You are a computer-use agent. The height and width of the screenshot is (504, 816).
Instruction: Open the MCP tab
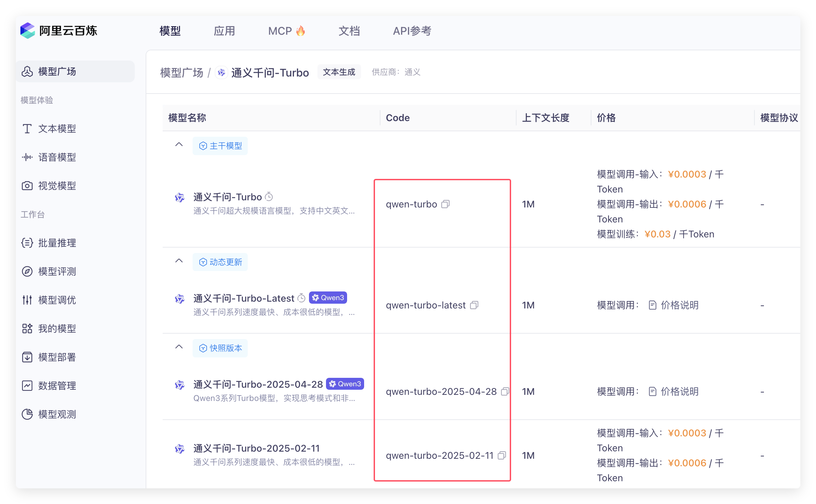[287, 31]
